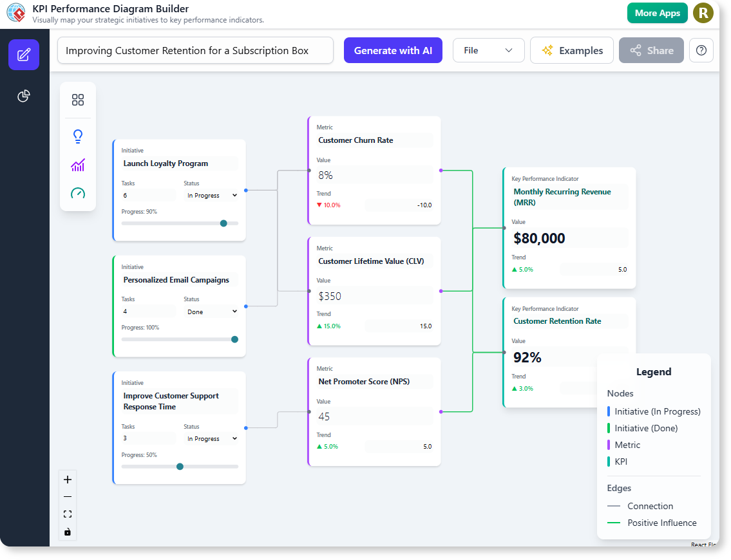
Task: Click the grid layout icon atop the node palette
Action: pos(78,100)
